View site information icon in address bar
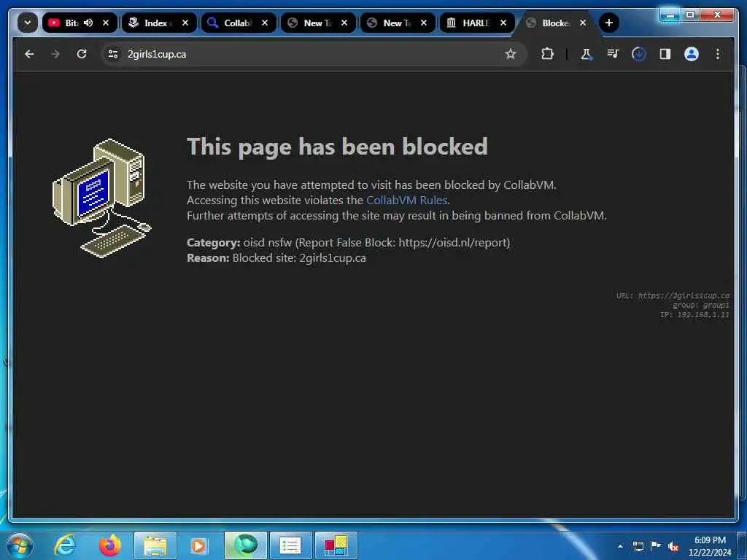Viewport: 747px width, 560px height. pos(113,54)
